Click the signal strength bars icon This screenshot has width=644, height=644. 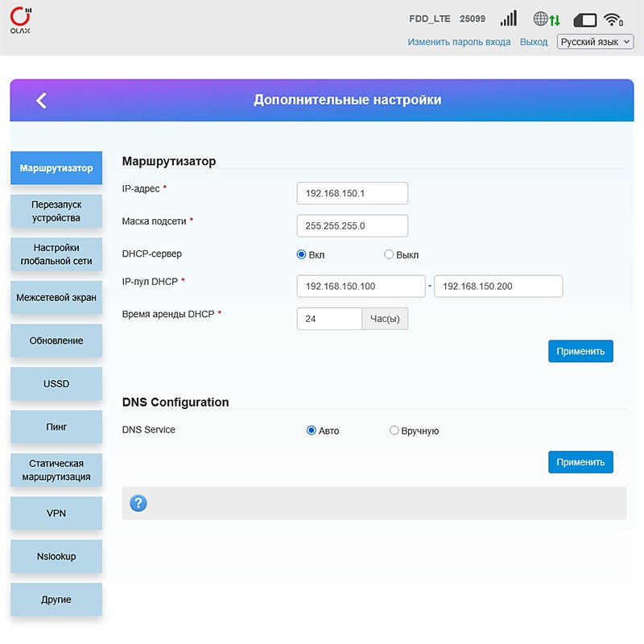pos(508,19)
